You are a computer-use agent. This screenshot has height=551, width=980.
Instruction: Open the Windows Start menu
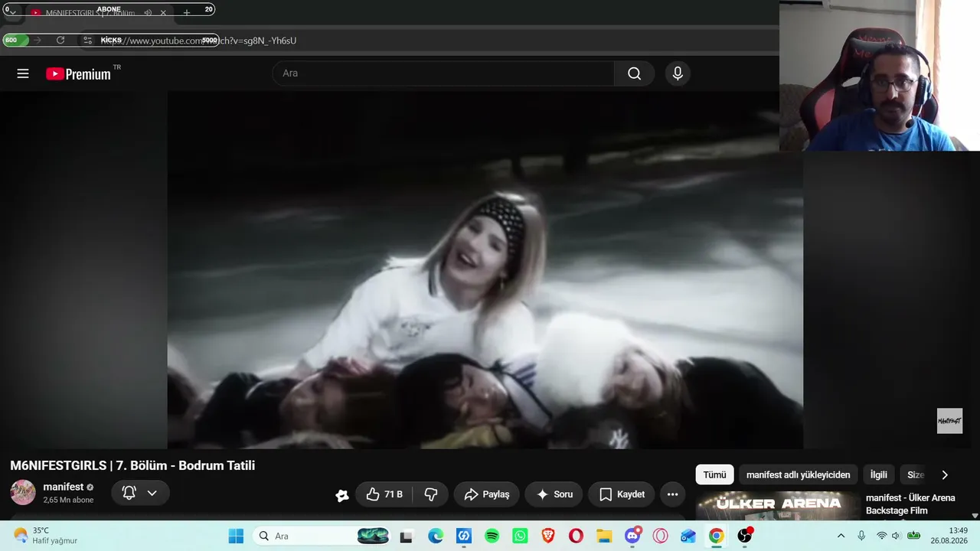point(236,536)
